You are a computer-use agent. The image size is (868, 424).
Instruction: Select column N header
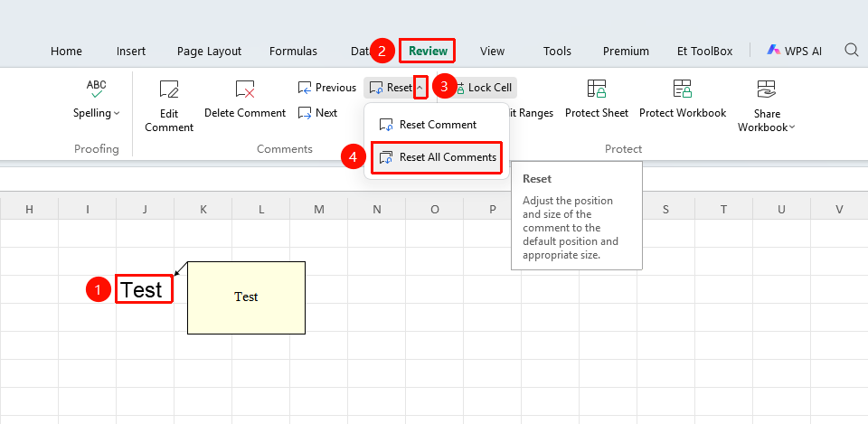[x=377, y=209]
